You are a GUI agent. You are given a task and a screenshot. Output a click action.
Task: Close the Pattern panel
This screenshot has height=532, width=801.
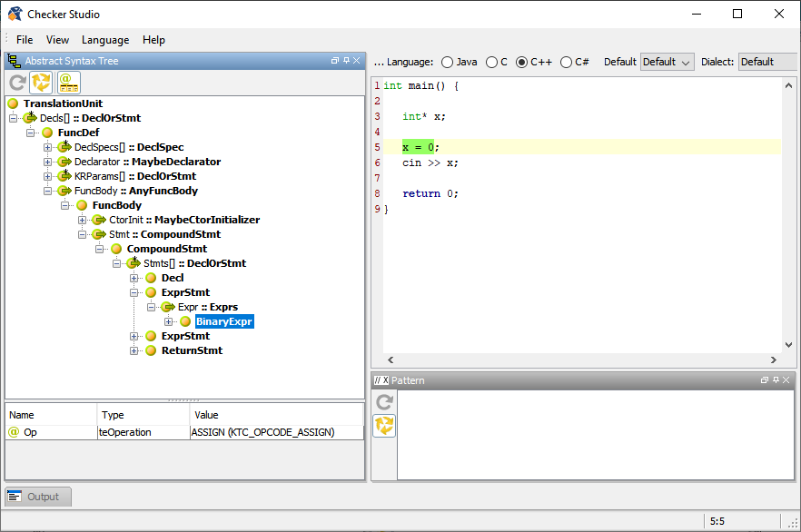[786, 380]
